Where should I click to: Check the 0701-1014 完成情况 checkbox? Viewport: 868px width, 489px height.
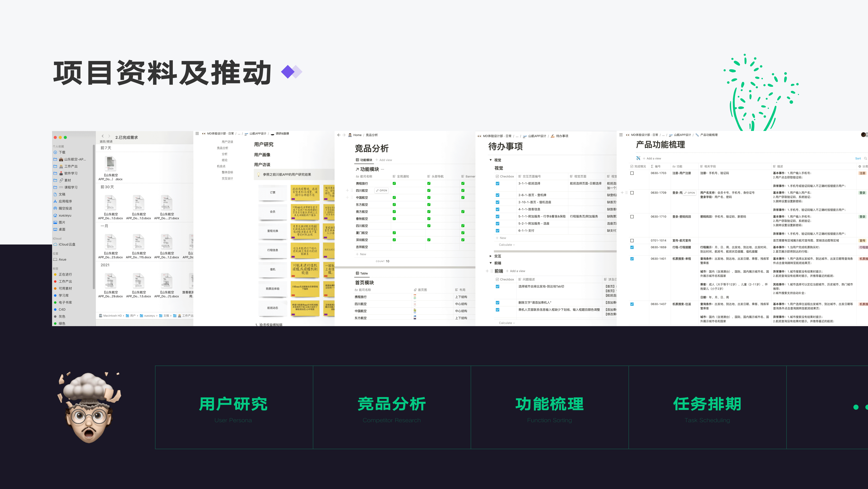pos(632,241)
